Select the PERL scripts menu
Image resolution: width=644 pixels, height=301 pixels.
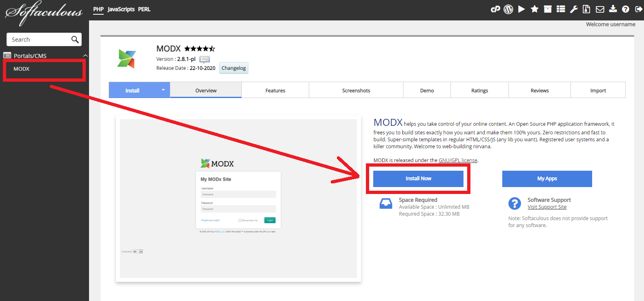144,9
